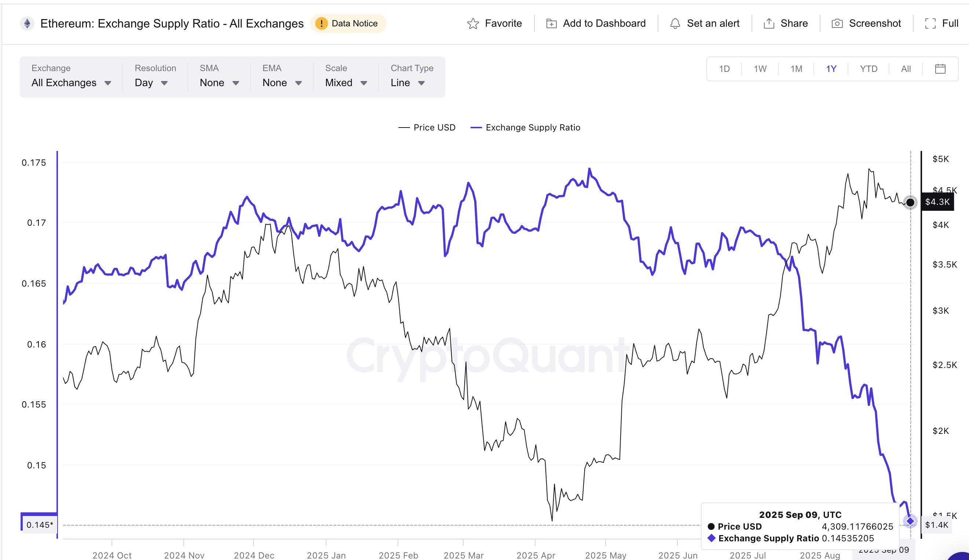Open the Exchange selector showing All Exchanges
The height and width of the screenshot is (560, 969).
point(71,82)
